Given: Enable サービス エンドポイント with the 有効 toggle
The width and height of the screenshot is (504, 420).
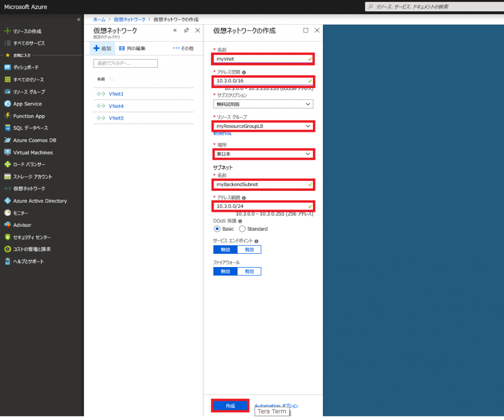Looking at the screenshot, I should [x=249, y=249].
